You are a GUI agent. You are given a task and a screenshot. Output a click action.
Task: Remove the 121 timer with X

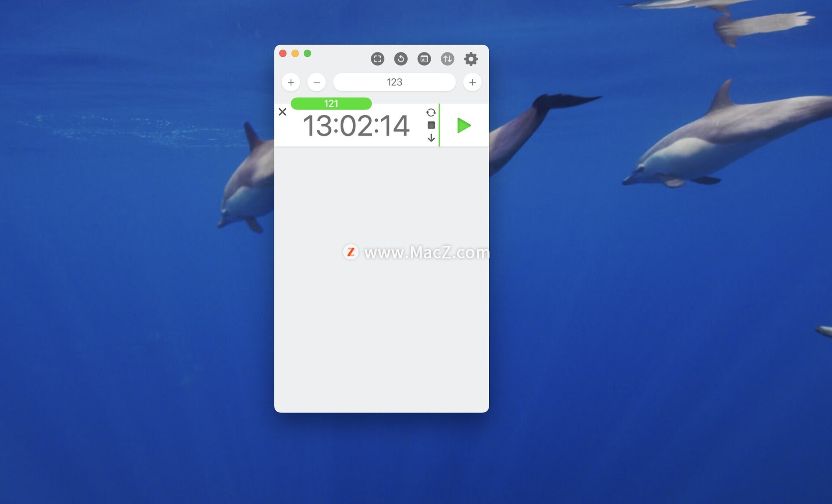click(283, 112)
